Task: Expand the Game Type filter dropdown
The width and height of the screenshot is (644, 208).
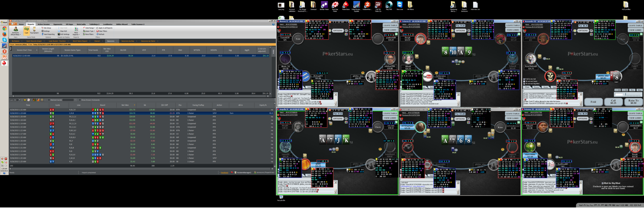Action: point(89,31)
